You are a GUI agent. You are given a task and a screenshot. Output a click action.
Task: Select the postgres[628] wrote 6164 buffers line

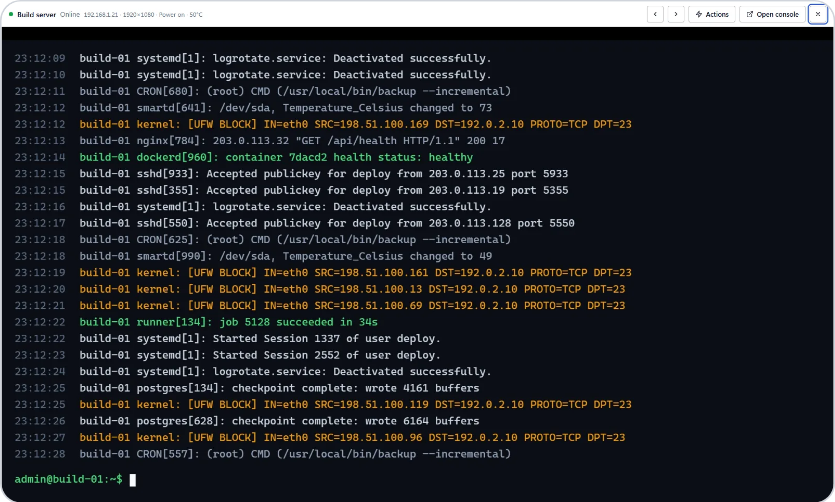247,421
